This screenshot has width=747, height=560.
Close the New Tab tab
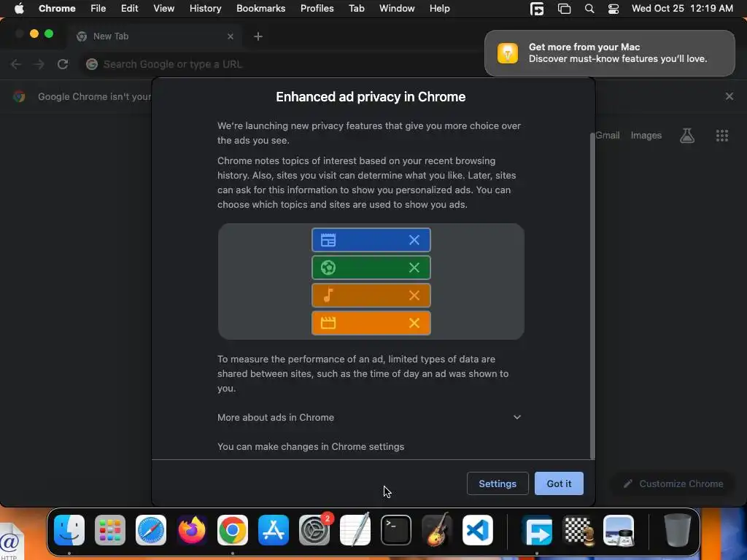click(x=230, y=36)
